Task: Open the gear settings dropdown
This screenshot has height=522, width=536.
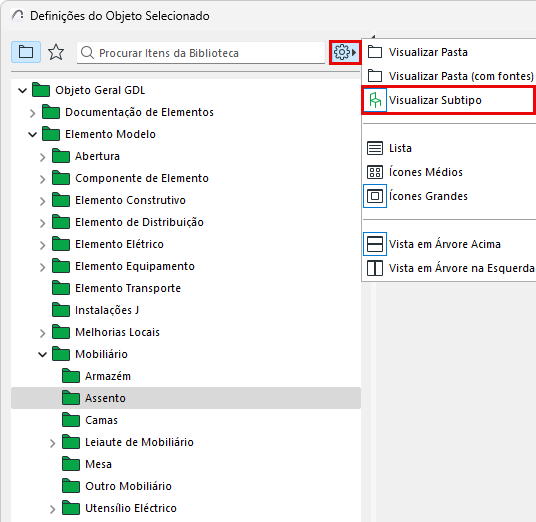Action: (x=345, y=52)
